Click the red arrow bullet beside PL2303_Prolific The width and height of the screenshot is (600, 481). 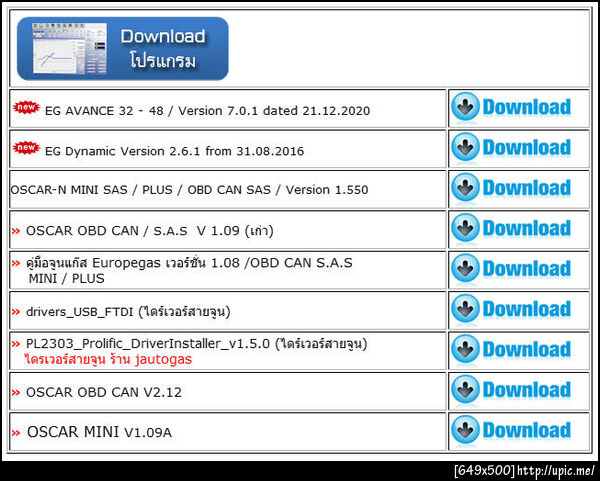(x=16, y=344)
